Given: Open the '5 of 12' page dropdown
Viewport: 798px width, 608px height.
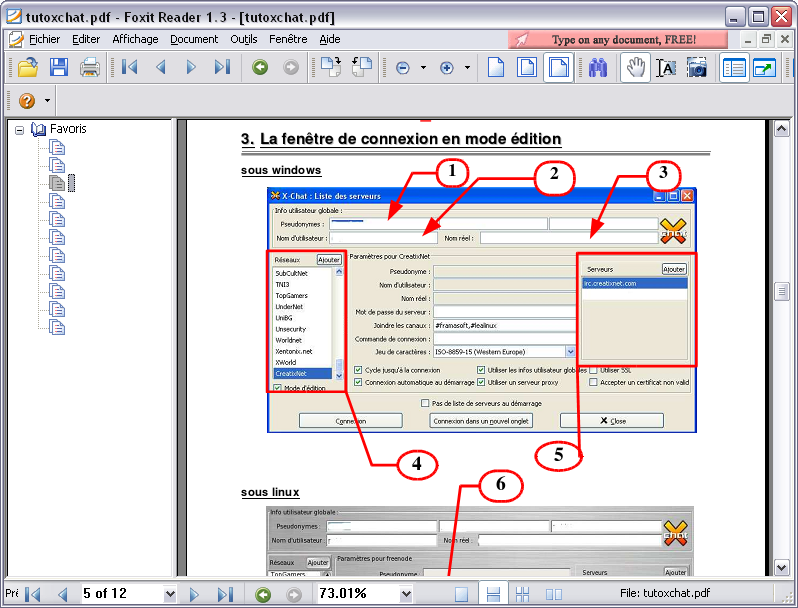Looking at the screenshot, I should (x=170, y=594).
